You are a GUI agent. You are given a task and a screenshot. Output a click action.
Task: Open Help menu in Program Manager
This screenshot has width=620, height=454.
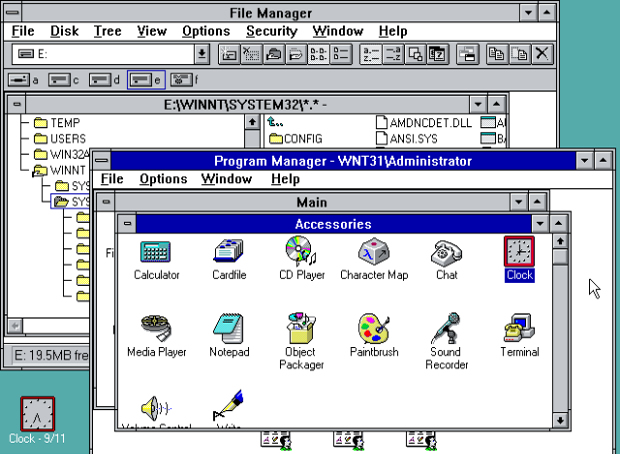coord(285,179)
